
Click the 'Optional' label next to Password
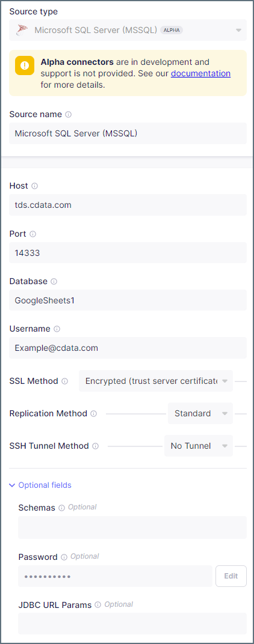click(x=85, y=556)
